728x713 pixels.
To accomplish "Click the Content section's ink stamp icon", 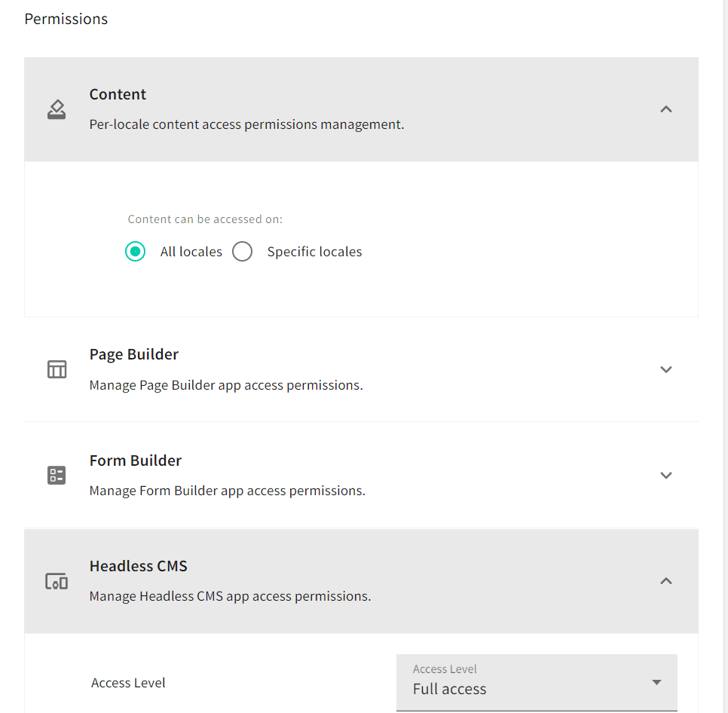I will pyautogui.click(x=56, y=109).
